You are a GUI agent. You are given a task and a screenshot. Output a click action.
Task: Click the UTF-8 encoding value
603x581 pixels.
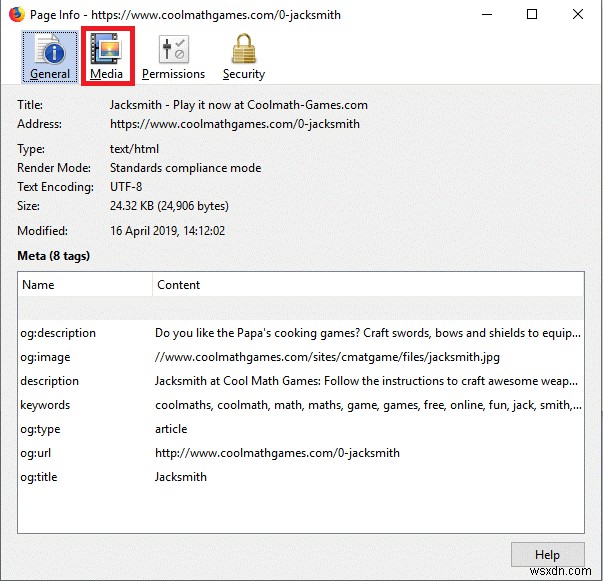126,187
